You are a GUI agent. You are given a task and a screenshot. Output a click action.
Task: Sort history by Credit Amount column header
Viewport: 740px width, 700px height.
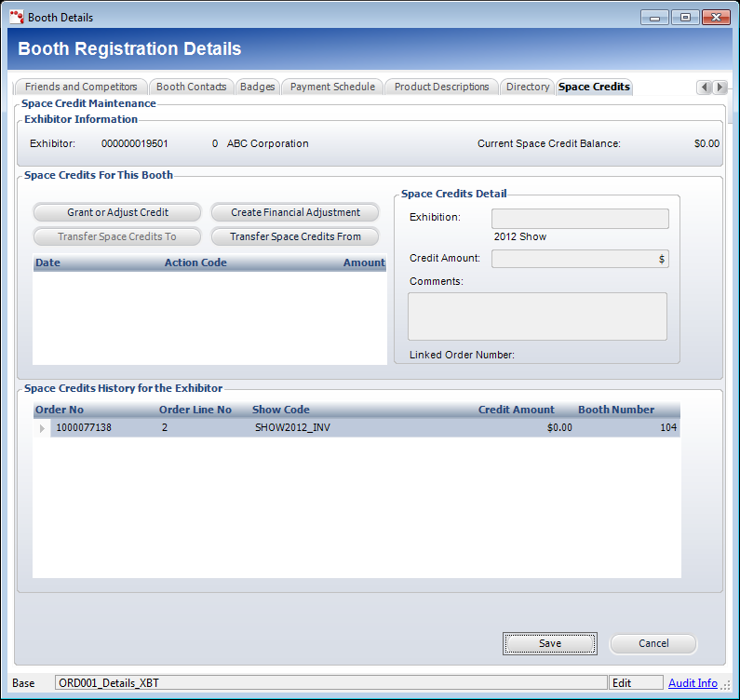(516, 410)
